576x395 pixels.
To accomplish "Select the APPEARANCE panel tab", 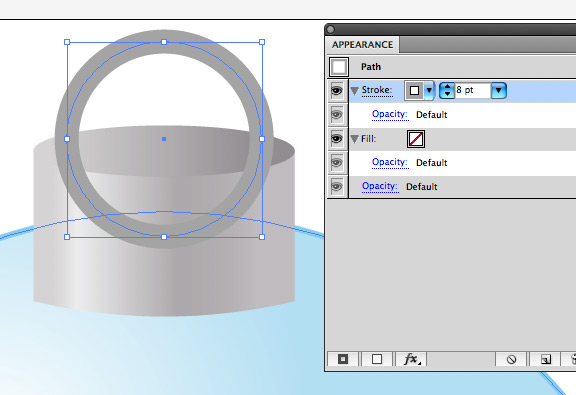I will (362, 45).
